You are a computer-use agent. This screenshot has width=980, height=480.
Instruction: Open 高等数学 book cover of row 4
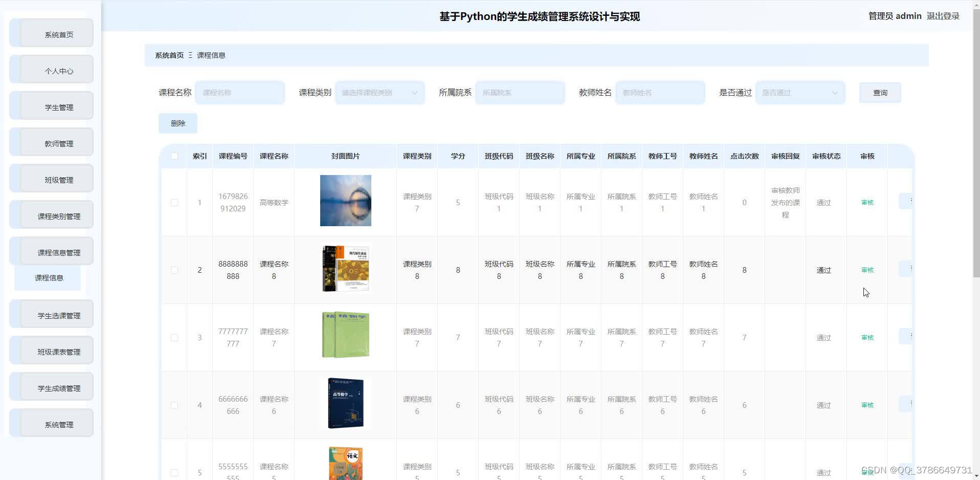click(x=346, y=403)
